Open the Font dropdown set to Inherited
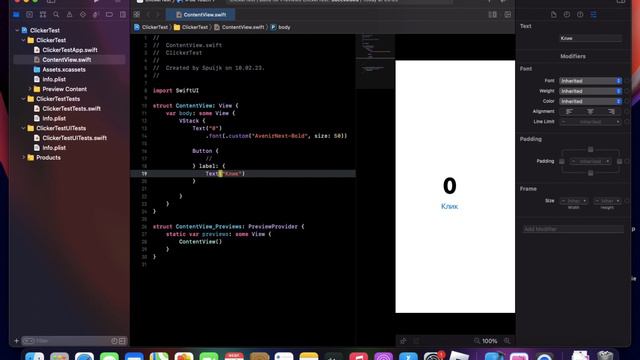640x360 pixels. [591, 81]
